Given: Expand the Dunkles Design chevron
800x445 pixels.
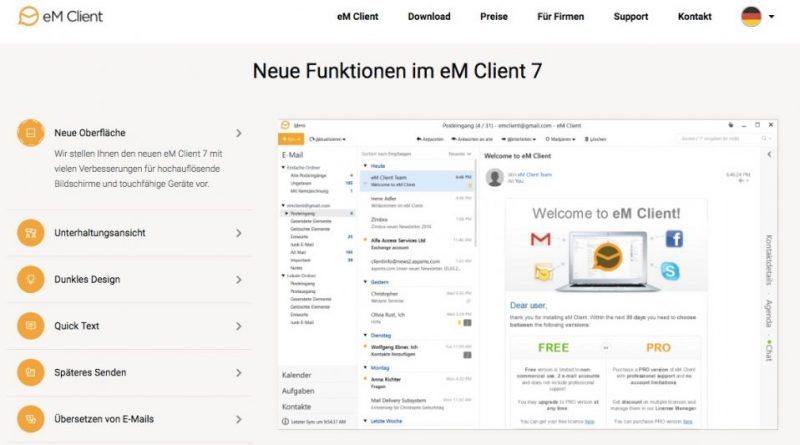Looking at the screenshot, I should (x=239, y=280).
